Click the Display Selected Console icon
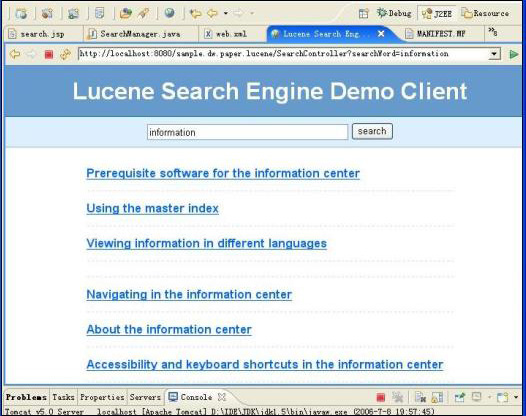Screen dimensions: 526x416 point(477,397)
